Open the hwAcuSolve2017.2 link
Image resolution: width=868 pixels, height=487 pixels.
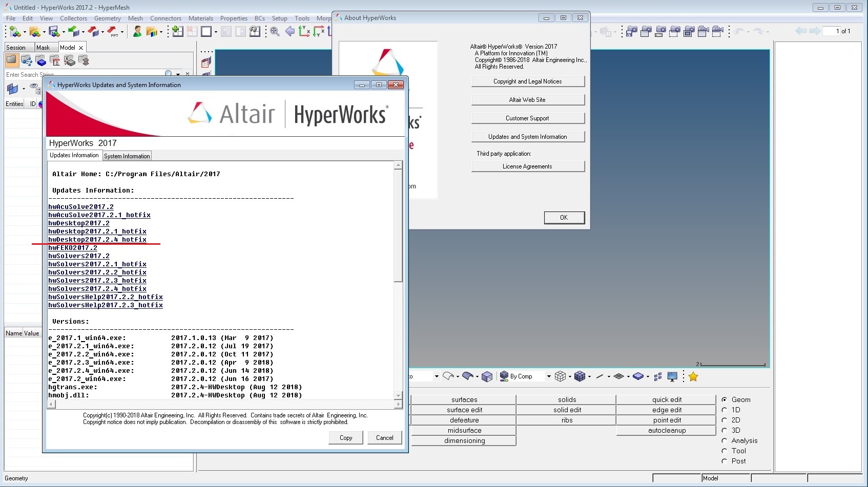[x=81, y=207]
